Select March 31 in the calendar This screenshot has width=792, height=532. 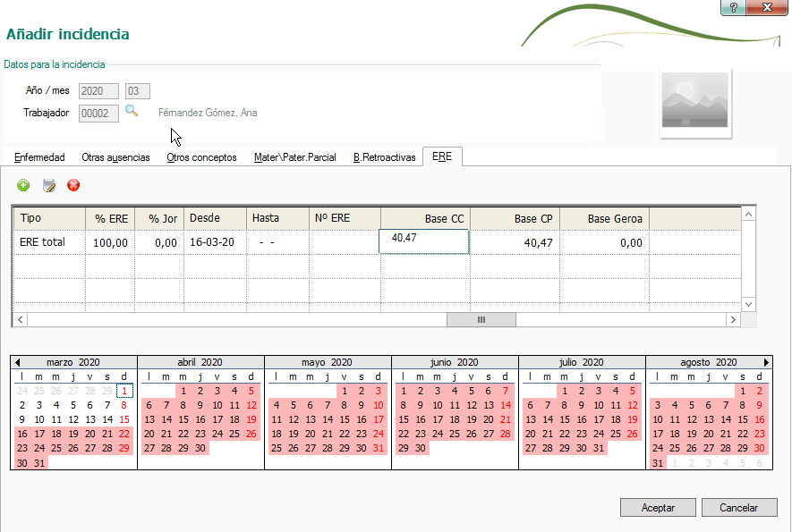click(x=39, y=463)
